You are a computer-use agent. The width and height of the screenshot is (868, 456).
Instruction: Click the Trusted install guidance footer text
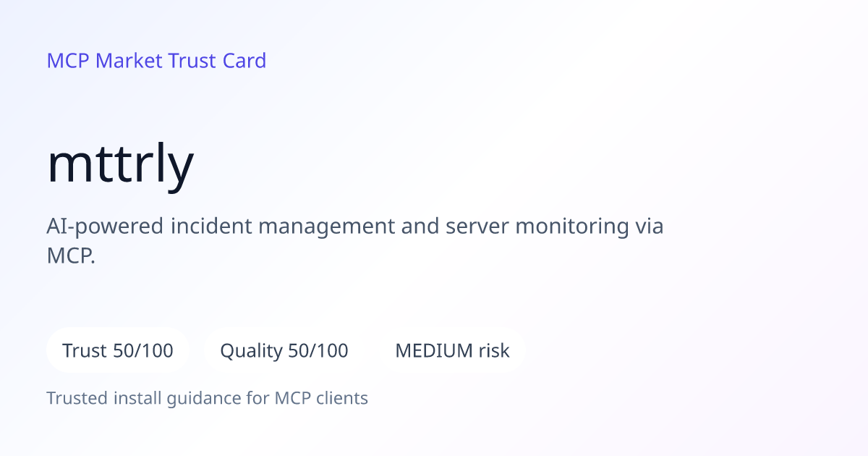point(208,398)
